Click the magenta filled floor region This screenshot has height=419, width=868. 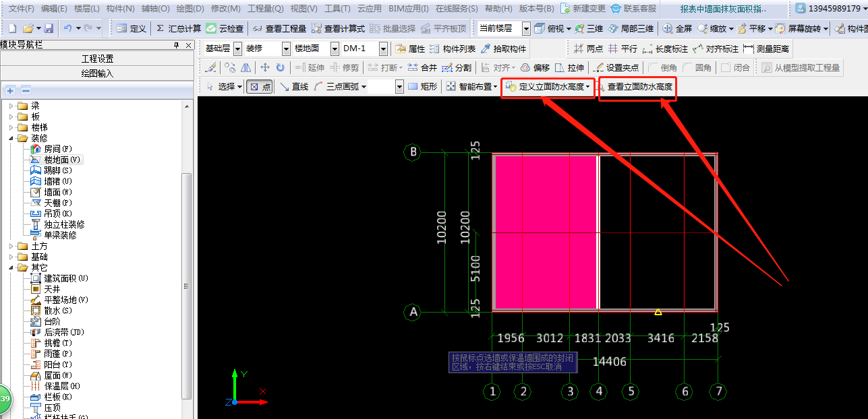click(546, 231)
